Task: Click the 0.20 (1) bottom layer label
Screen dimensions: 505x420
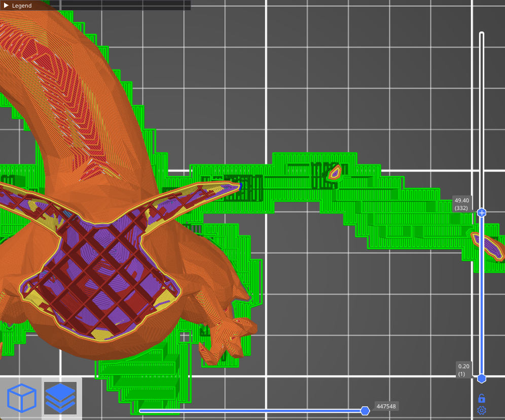Action: point(463,370)
